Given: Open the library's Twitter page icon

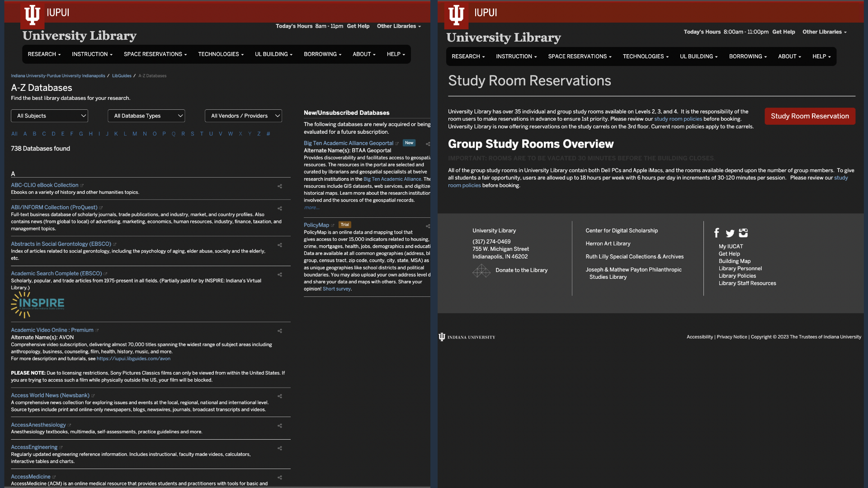Looking at the screenshot, I should 730,234.
